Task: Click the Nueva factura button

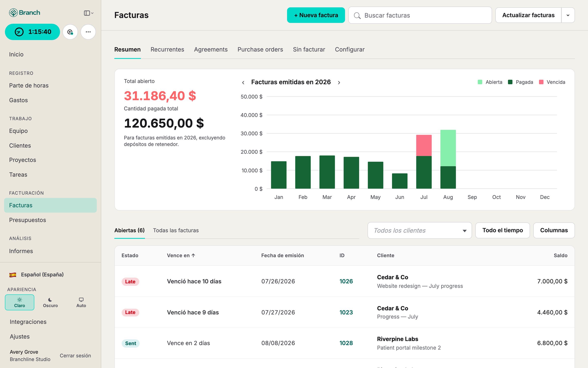Action: 316,15
